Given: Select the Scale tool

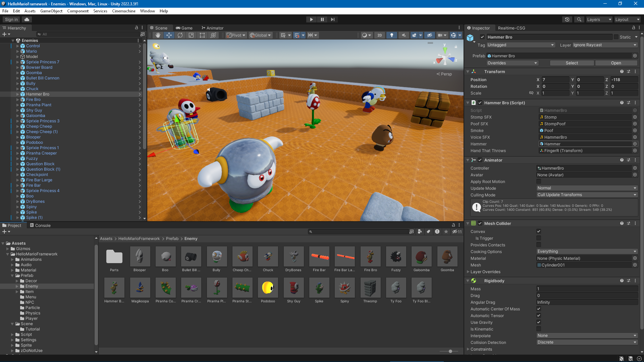Looking at the screenshot, I should click(191, 35).
